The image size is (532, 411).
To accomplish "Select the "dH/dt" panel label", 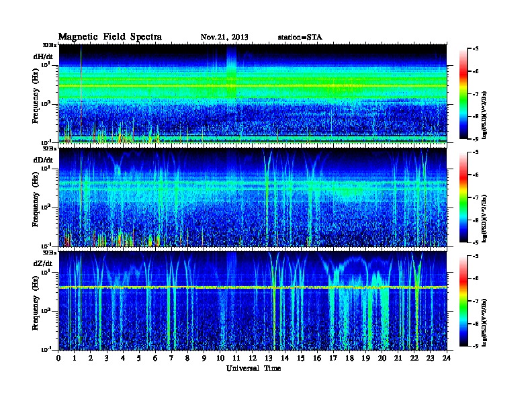I will pos(43,56).
